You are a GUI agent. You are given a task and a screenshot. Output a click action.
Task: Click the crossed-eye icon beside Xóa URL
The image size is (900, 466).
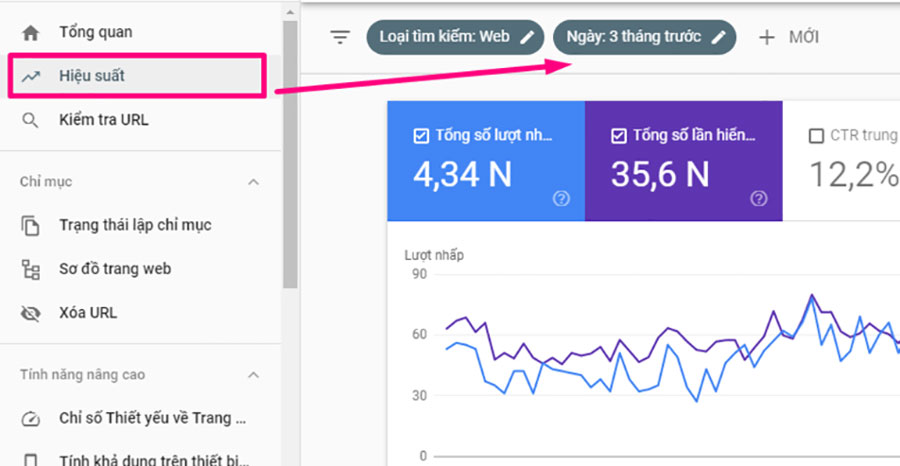coord(30,313)
